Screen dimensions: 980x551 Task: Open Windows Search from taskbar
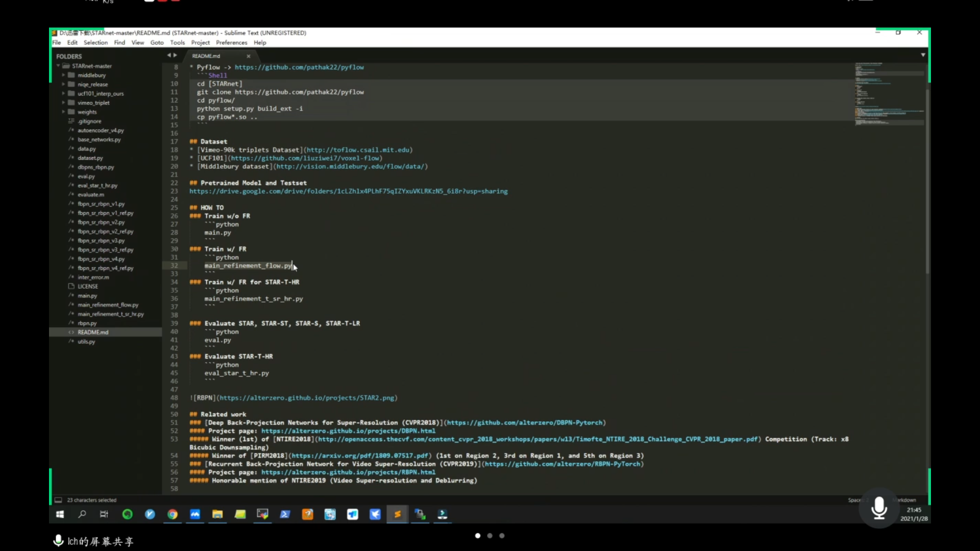pyautogui.click(x=82, y=514)
